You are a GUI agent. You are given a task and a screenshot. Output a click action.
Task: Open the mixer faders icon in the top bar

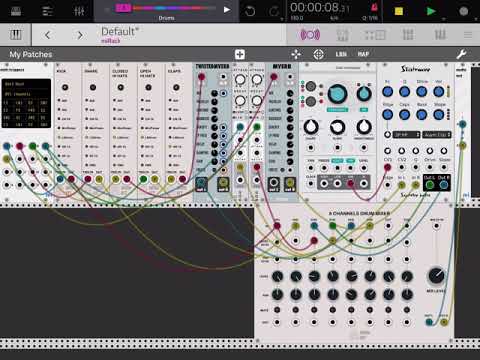[79, 11]
